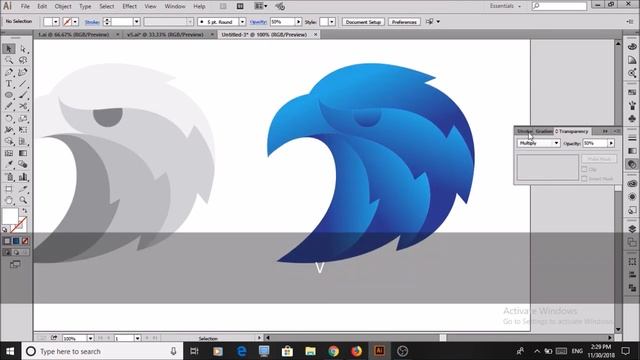
Task: Toggle the Clip checkbox in Transparency panel
Action: 584,169
